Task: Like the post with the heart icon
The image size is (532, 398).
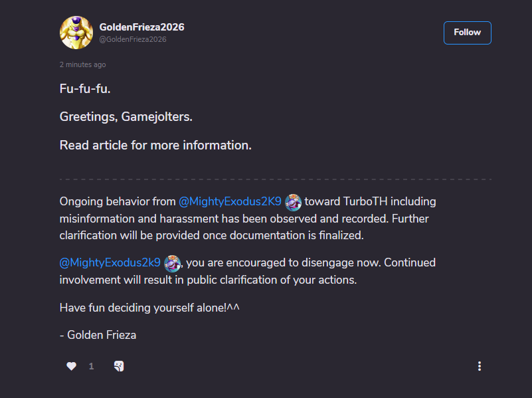Action: [x=71, y=366]
